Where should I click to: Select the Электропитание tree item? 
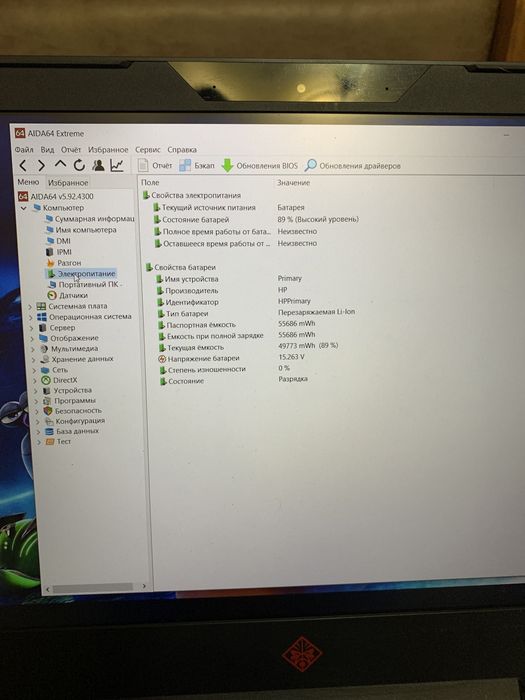click(81, 274)
